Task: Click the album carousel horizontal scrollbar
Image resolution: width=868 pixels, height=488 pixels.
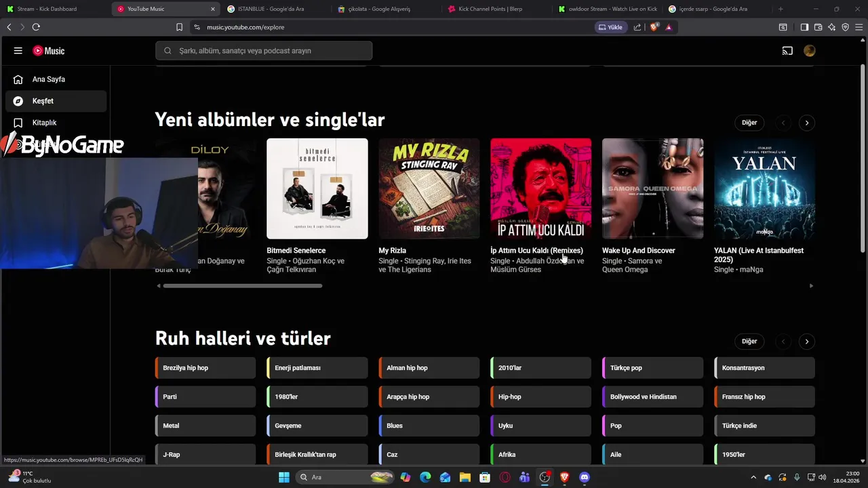Action: [243, 286]
